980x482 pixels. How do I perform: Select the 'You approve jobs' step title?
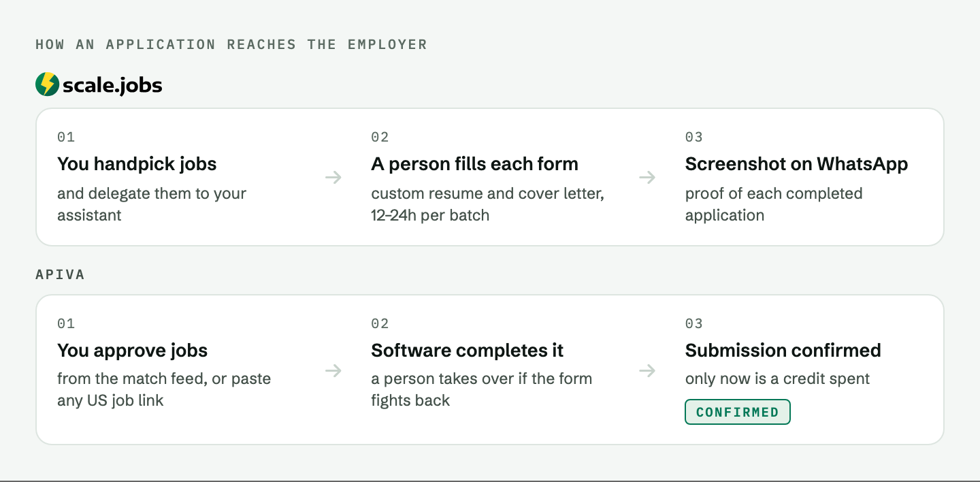click(x=133, y=351)
